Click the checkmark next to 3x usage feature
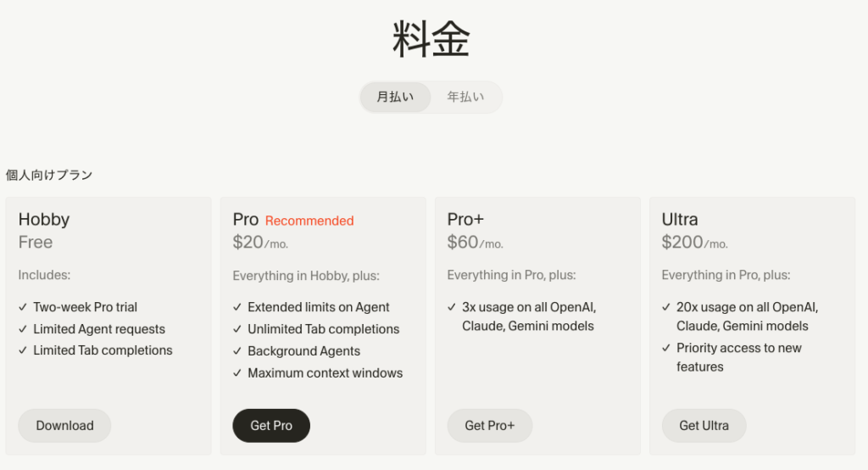This screenshot has height=470, width=868. [x=452, y=307]
